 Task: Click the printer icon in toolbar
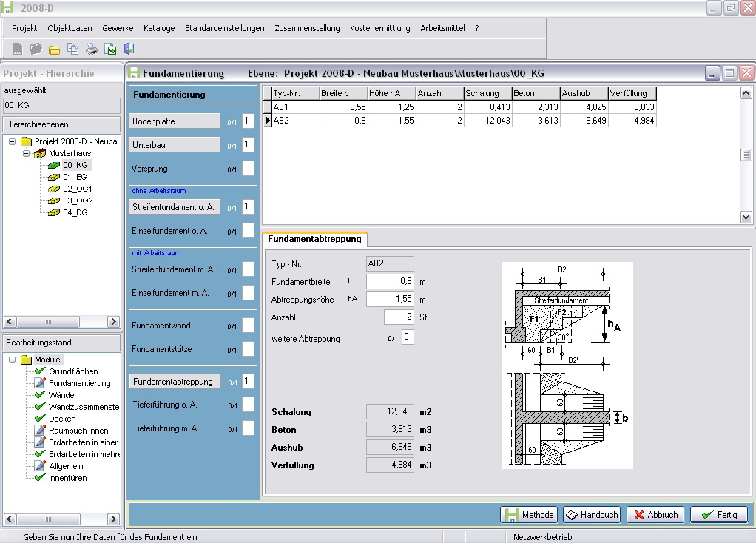92,50
